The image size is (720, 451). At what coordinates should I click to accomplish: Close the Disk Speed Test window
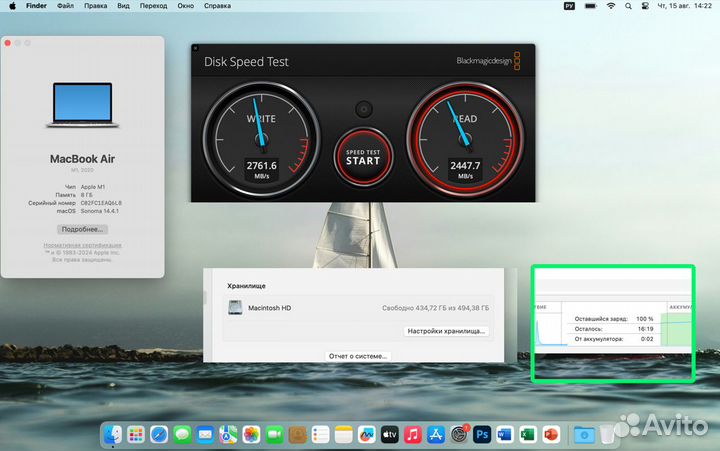[x=196, y=48]
